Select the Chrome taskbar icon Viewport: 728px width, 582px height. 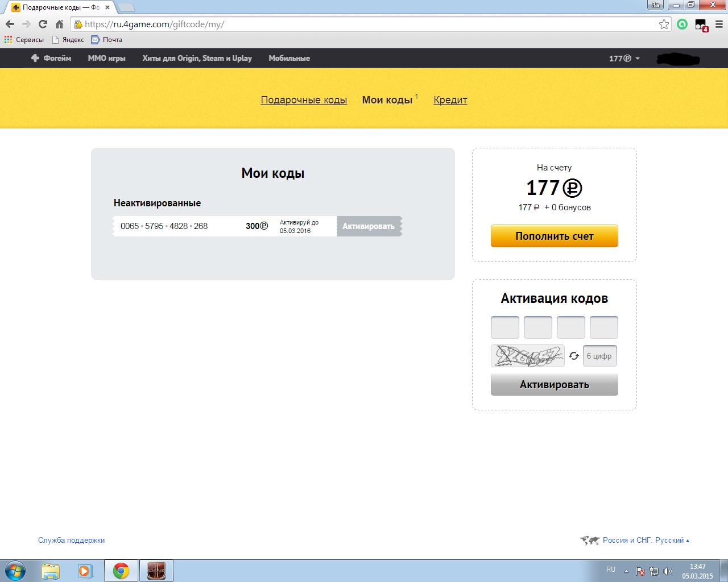coord(121,571)
